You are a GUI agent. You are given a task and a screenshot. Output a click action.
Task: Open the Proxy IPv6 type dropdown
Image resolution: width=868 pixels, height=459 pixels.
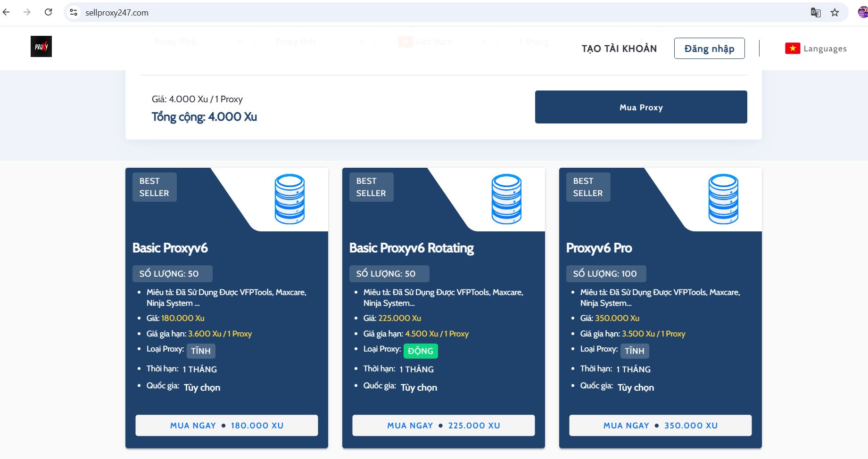198,42
